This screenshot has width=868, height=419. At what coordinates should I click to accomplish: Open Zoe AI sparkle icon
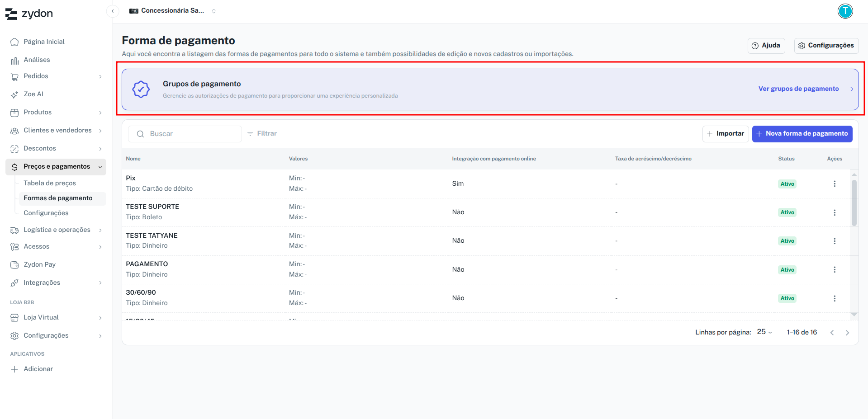tap(14, 94)
